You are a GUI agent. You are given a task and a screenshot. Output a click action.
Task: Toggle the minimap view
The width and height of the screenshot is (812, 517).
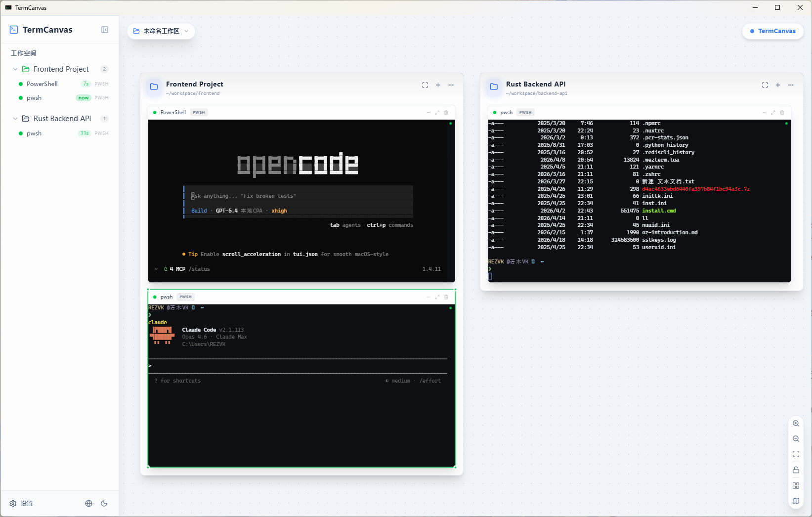point(796,501)
